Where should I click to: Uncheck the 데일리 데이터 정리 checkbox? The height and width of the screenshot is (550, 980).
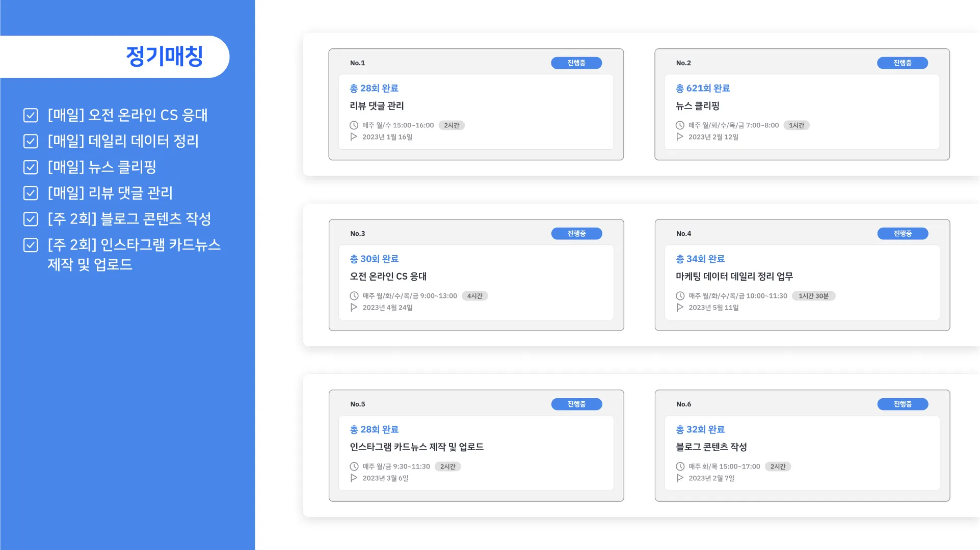[x=31, y=141]
